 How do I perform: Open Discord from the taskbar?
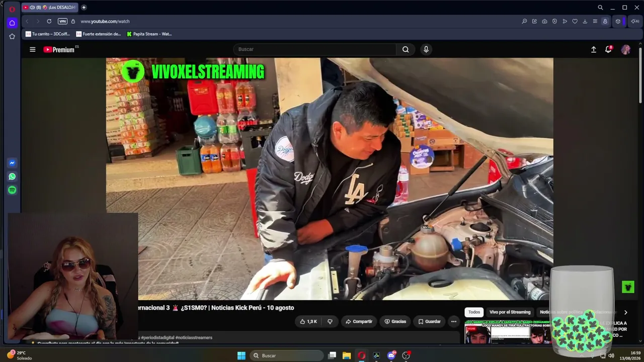[x=391, y=355]
